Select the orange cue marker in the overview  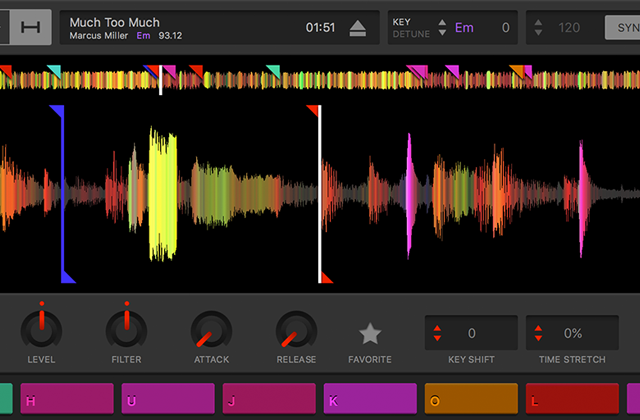(x=517, y=71)
